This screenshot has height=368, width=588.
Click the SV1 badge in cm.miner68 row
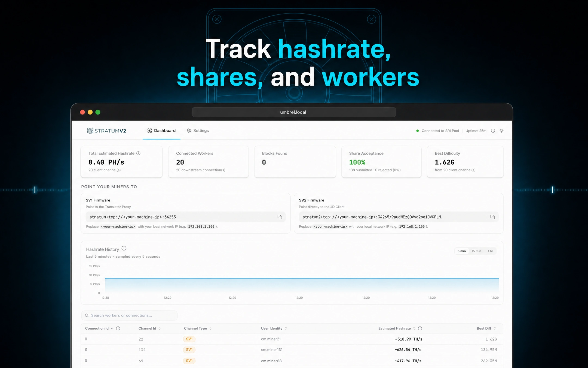point(189,361)
